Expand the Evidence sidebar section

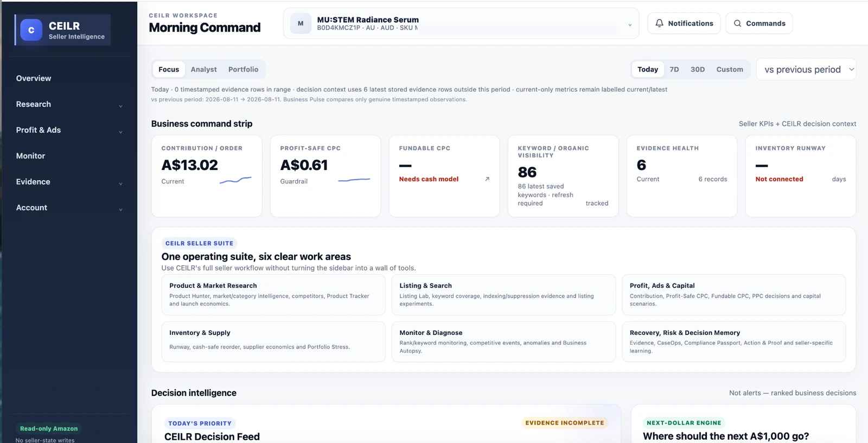[x=69, y=182]
